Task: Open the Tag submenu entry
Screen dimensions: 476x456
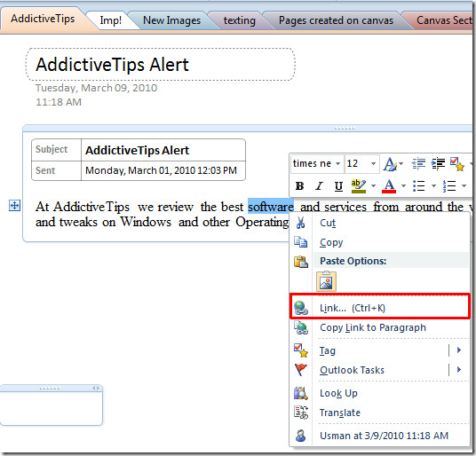Action: click(379, 350)
